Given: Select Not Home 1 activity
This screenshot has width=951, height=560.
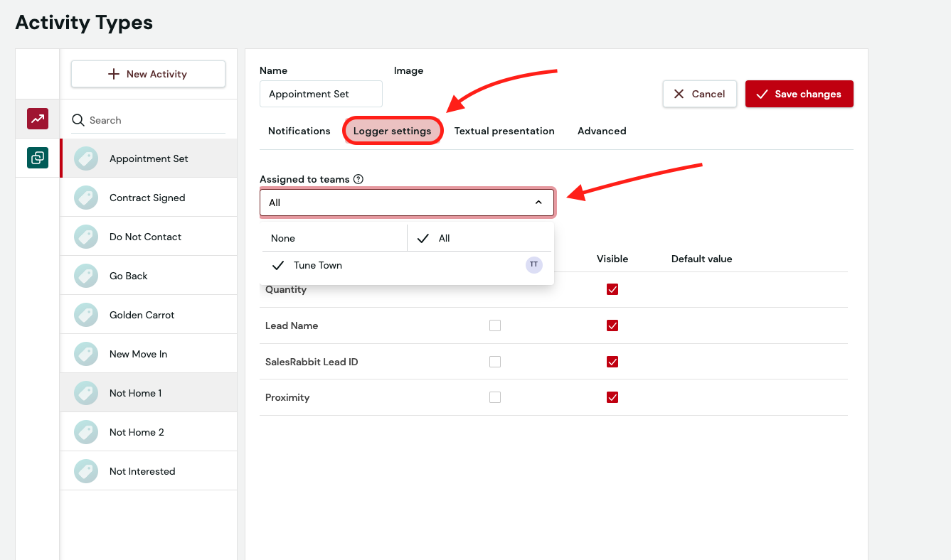Looking at the screenshot, I should pos(149,393).
